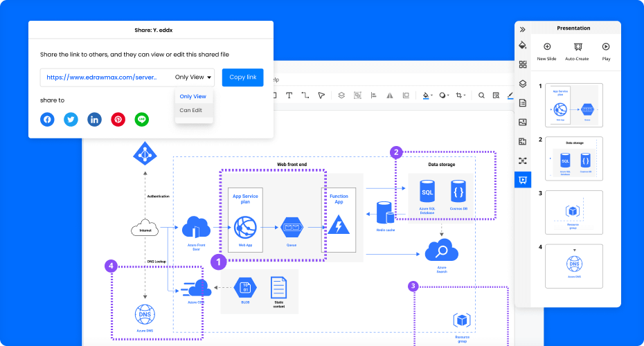
Task: Collapse the right sidebar panel
Action: pos(523,29)
